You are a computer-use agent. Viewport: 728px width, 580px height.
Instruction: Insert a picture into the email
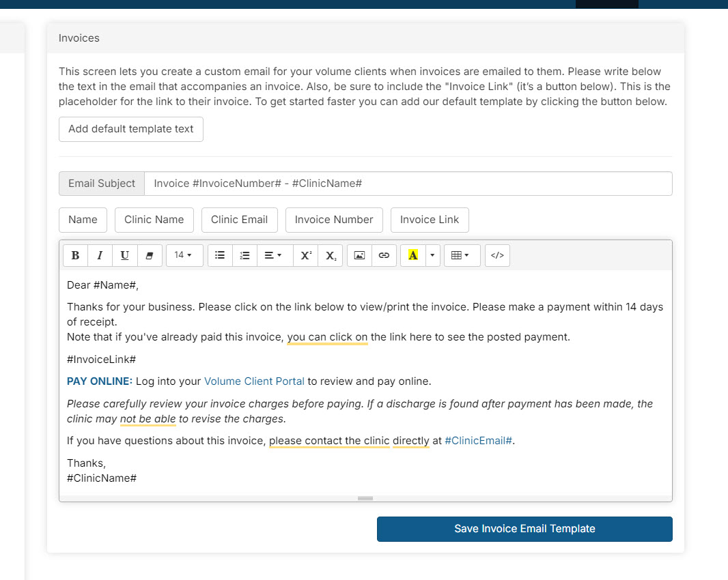click(x=360, y=255)
